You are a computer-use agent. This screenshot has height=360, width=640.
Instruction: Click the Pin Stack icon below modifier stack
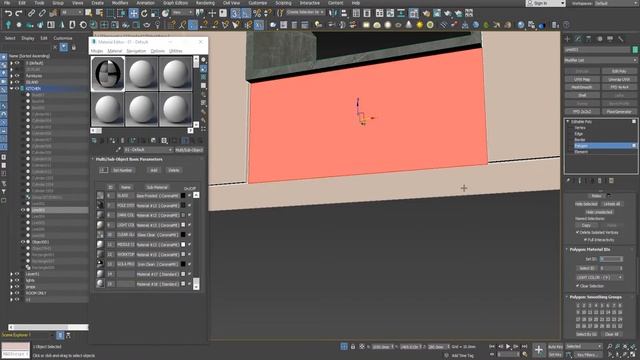568,180
